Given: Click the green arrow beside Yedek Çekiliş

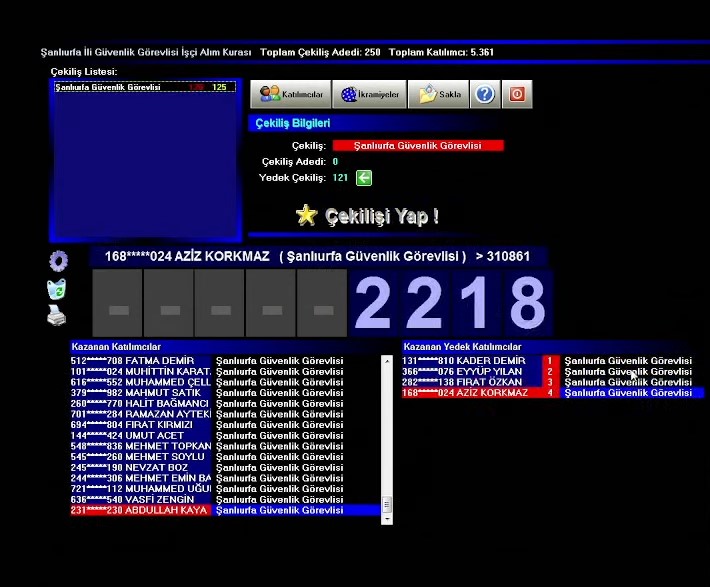Looking at the screenshot, I should pyautogui.click(x=364, y=178).
